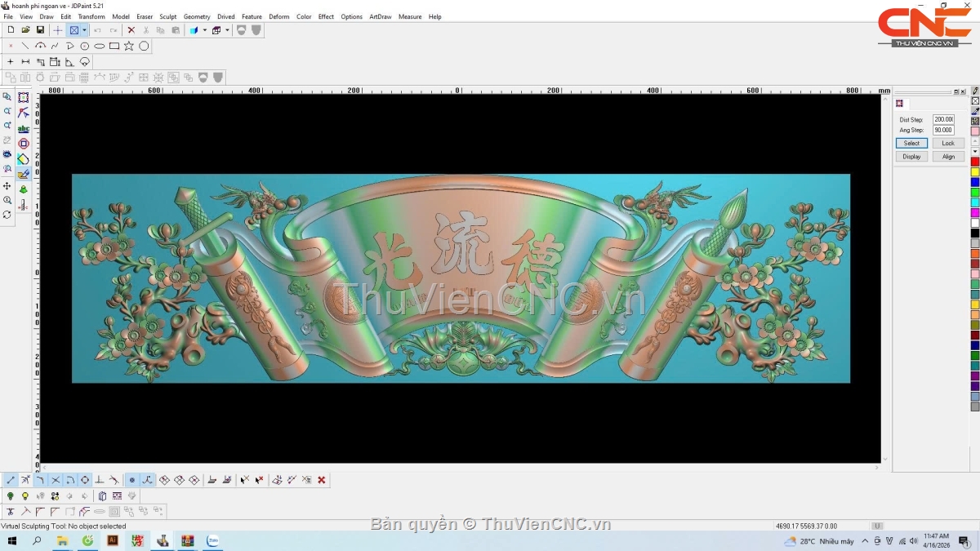The width and height of the screenshot is (980, 551).
Task: Click the red X delete icon
Action: (131, 30)
